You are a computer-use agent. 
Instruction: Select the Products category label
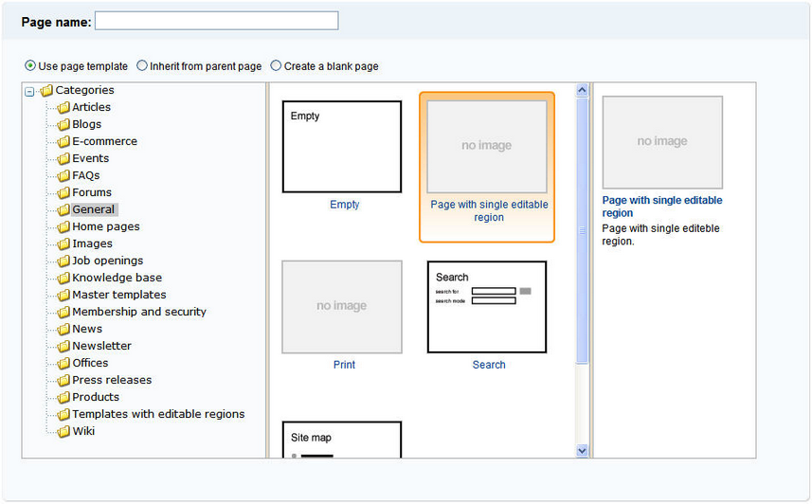tap(96, 398)
